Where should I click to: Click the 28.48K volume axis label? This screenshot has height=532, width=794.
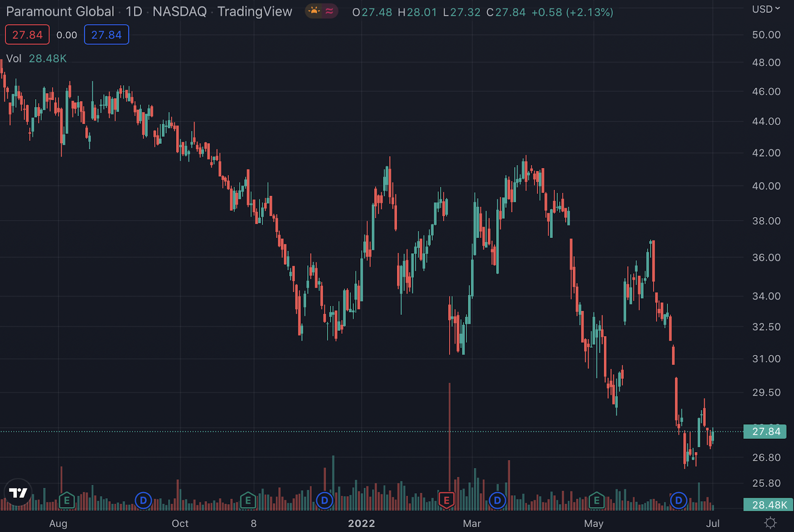(x=768, y=505)
